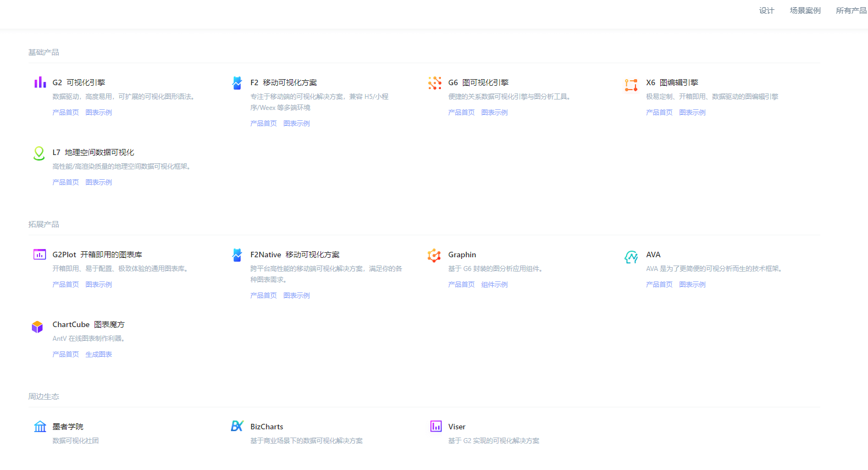Click the L7 地理空间数据可视化 title
The width and height of the screenshot is (868, 470).
93,152
